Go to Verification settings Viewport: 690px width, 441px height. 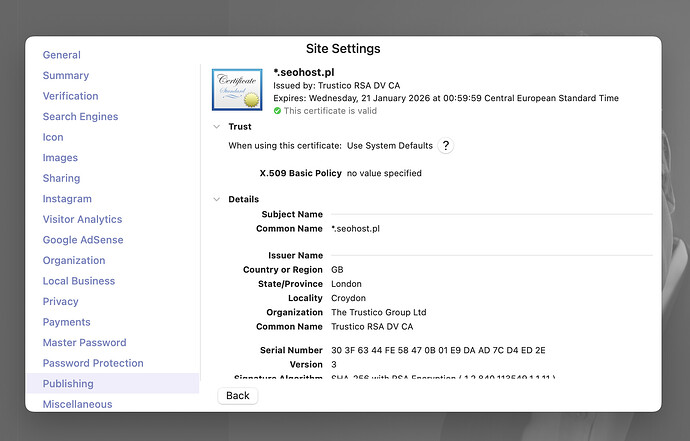coord(70,96)
